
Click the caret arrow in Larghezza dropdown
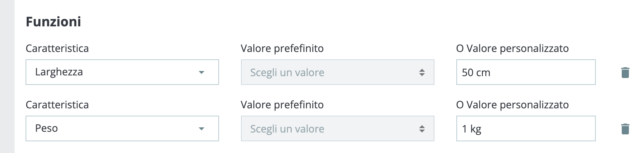point(201,72)
